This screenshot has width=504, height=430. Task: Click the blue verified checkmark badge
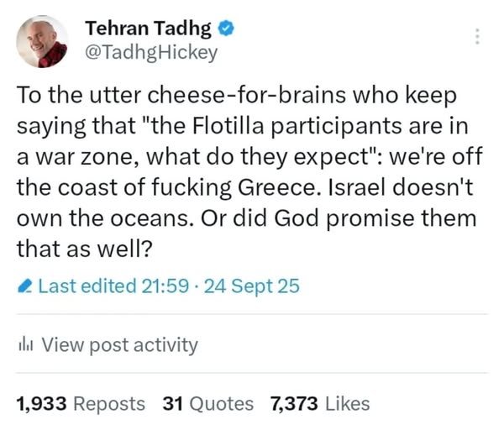coord(228,29)
